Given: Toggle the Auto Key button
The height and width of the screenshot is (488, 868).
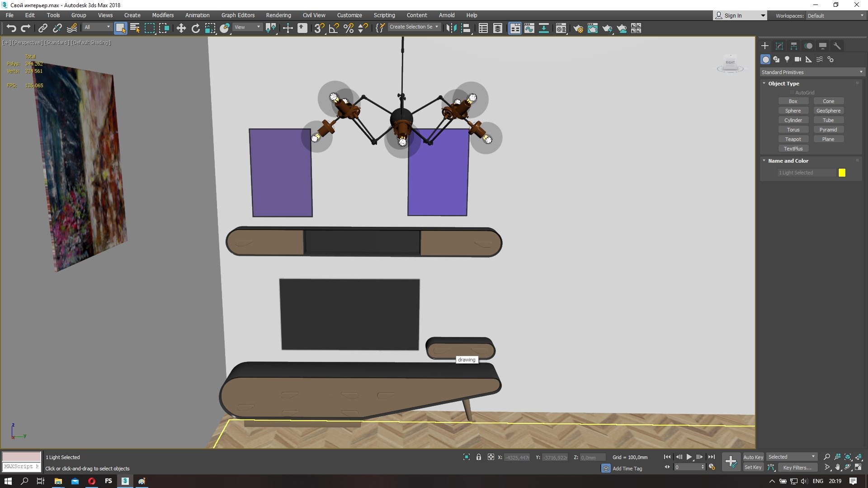Looking at the screenshot, I should (x=753, y=457).
